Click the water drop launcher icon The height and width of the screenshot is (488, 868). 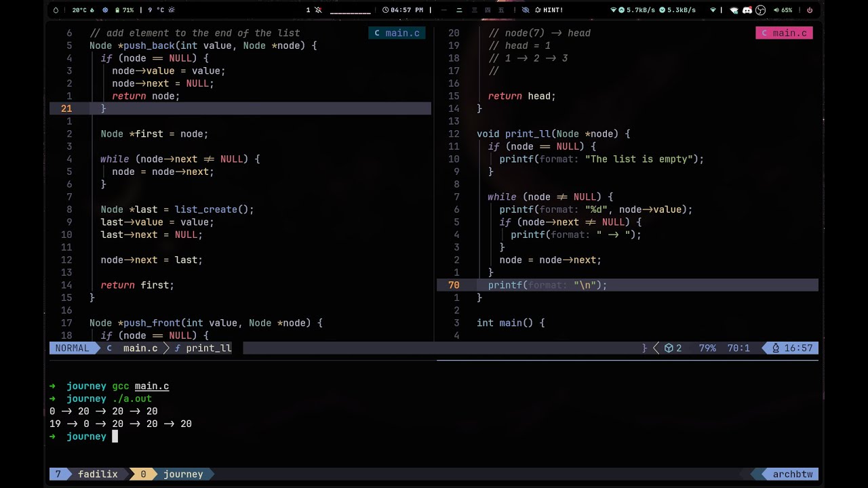(56, 10)
